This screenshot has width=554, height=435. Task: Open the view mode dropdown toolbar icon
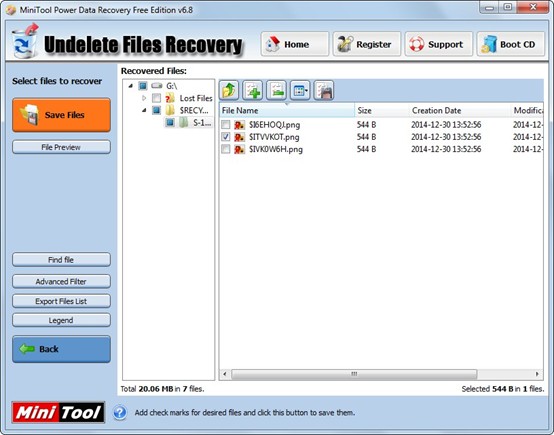300,90
